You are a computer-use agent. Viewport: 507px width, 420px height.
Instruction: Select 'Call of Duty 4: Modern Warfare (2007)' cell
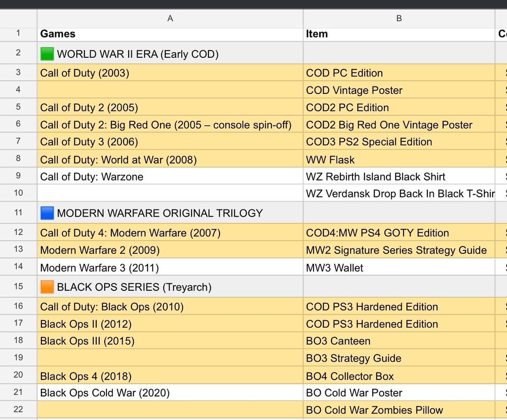(x=170, y=233)
